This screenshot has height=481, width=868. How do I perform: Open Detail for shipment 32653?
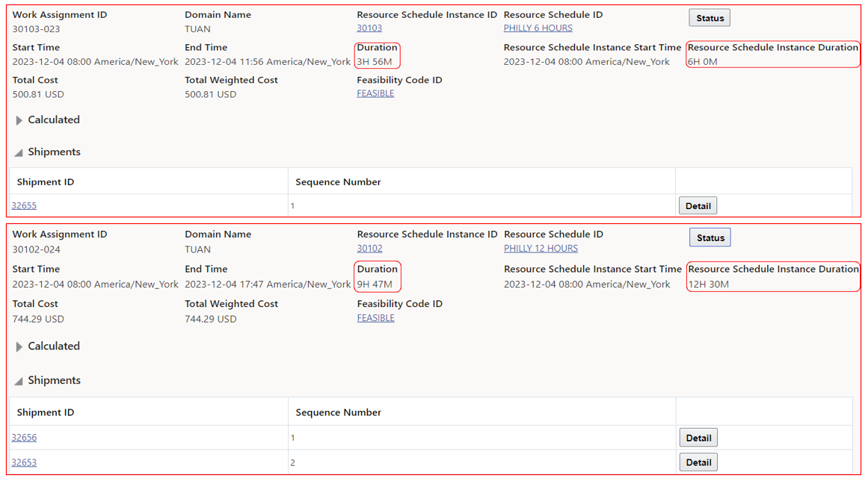point(698,462)
